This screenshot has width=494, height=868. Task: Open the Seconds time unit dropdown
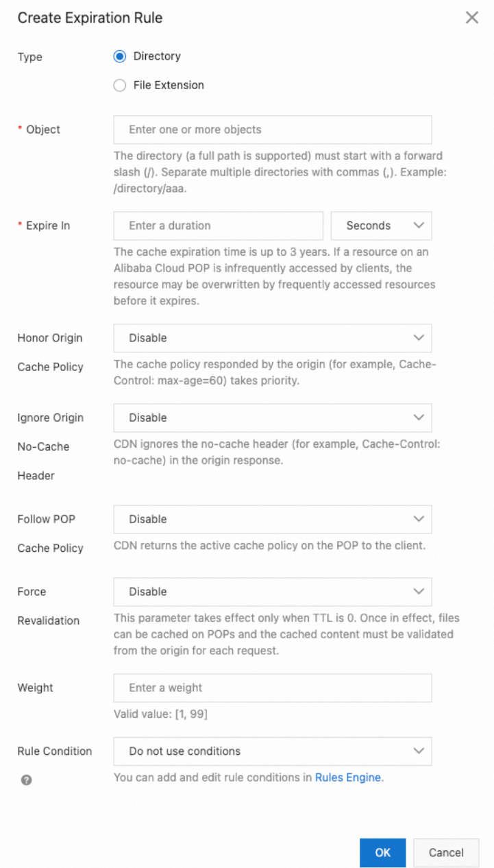[x=381, y=226]
